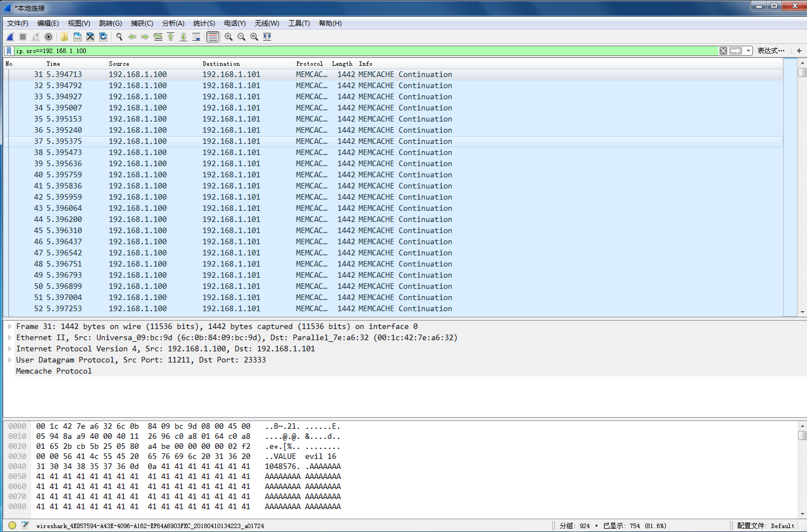The image size is (807, 532).
Task: Sort packets by the No. column
Action: (24, 64)
